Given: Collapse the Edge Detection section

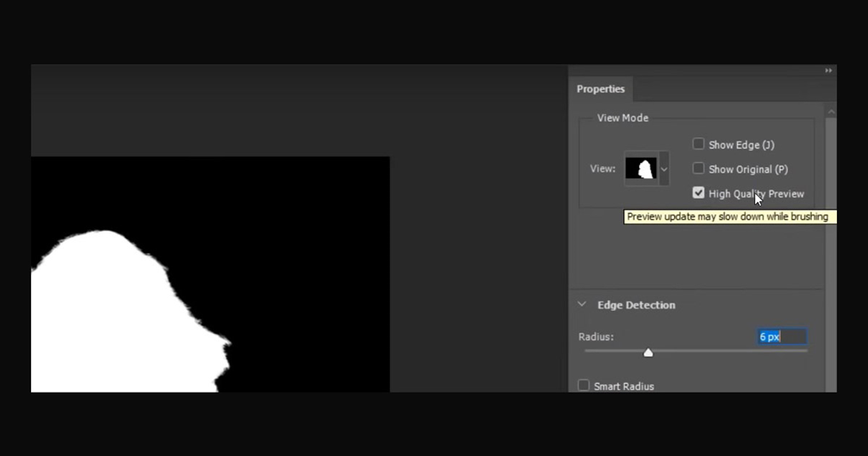Looking at the screenshot, I should [582, 305].
